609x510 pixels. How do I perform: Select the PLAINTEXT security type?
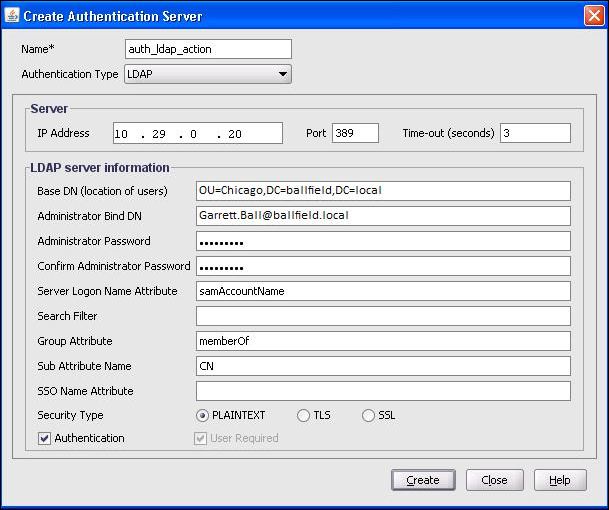pos(203,416)
